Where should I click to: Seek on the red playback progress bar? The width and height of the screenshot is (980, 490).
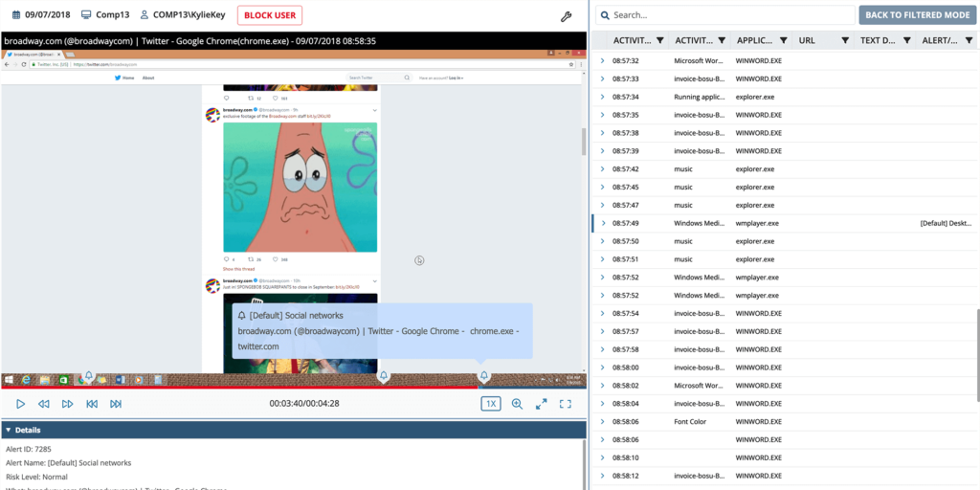pyautogui.click(x=239, y=387)
